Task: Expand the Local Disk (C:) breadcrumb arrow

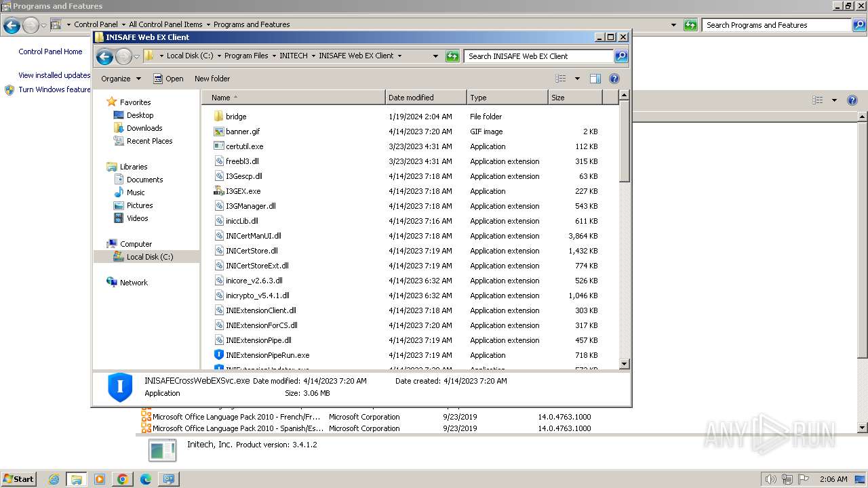Action: [x=219, y=56]
